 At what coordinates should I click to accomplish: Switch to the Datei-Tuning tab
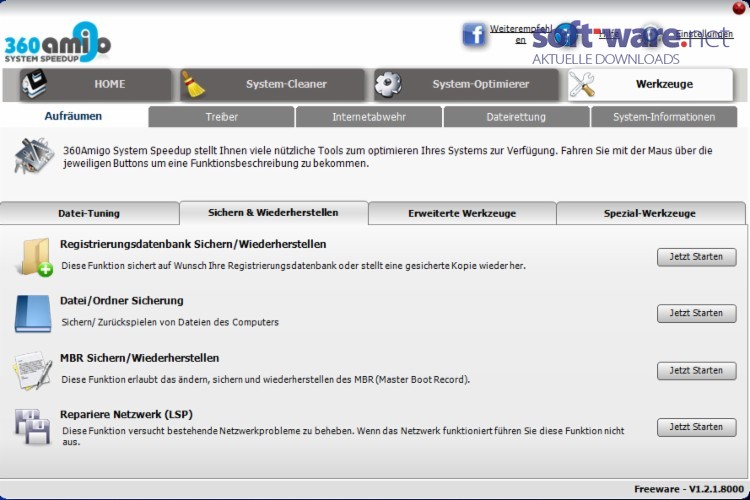click(89, 213)
